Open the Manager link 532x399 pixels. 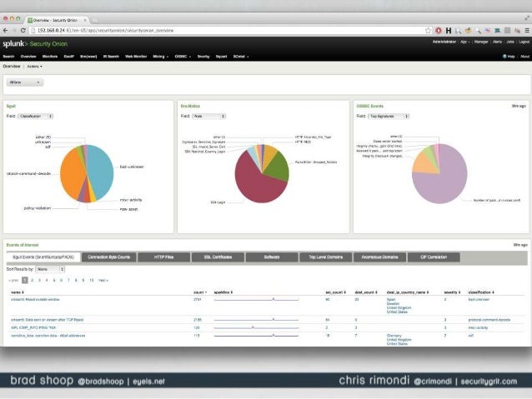(x=481, y=42)
